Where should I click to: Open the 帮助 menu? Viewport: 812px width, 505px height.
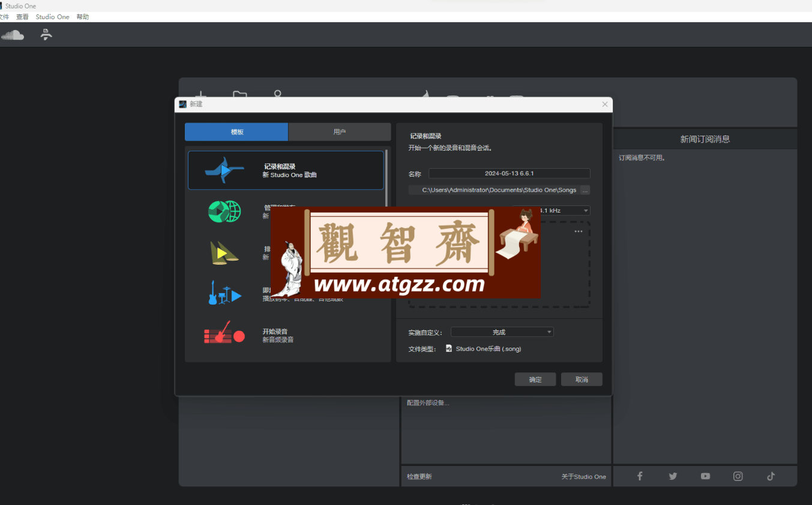[x=83, y=17]
